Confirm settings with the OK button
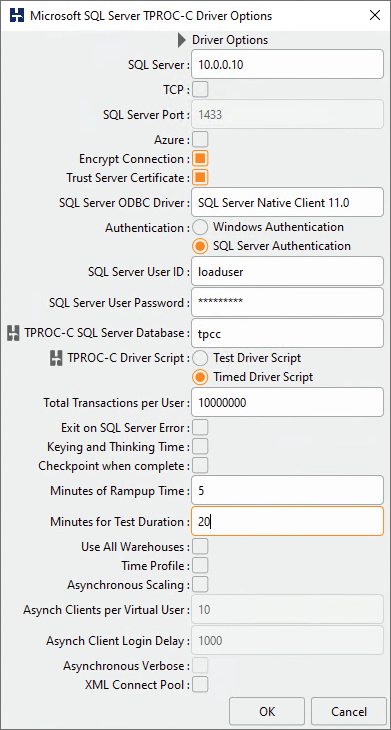Image resolution: width=391 pixels, height=730 pixels. click(x=267, y=711)
